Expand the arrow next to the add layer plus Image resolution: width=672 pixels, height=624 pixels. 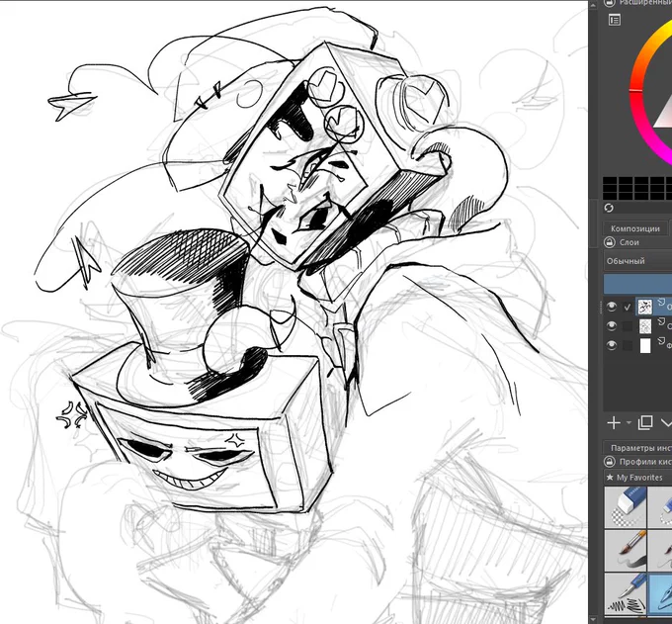629,423
